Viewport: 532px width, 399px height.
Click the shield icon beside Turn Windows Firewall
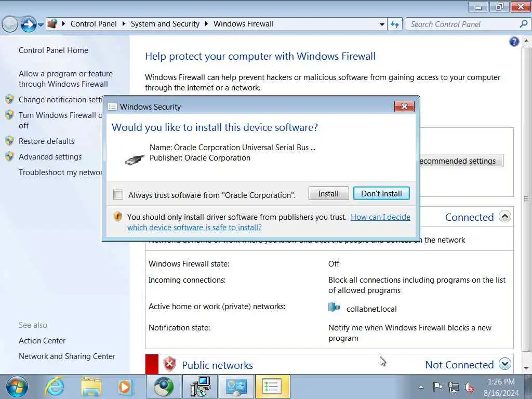click(x=9, y=115)
